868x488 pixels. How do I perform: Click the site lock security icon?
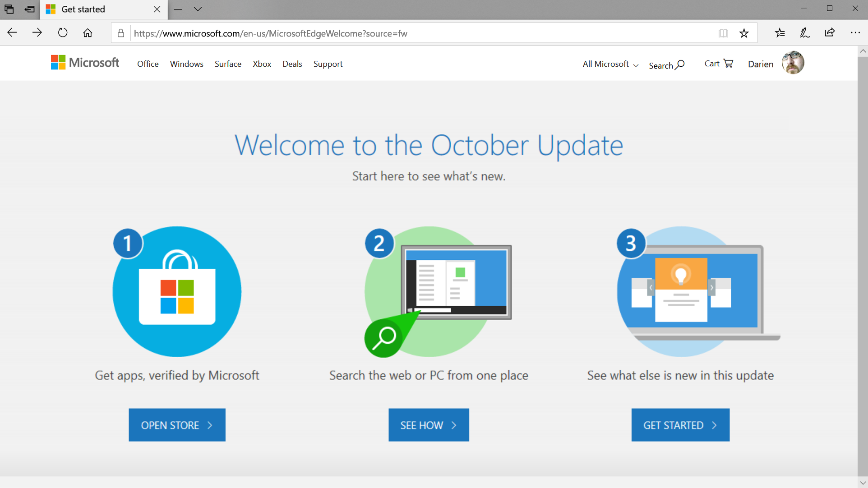(121, 33)
